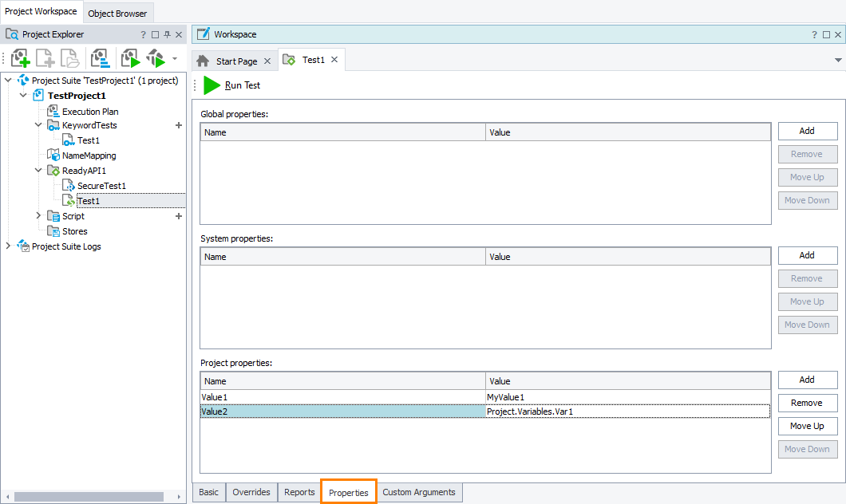Expand the Script tree node
Image resolution: width=846 pixels, height=504 pixels.
[38, 215]
